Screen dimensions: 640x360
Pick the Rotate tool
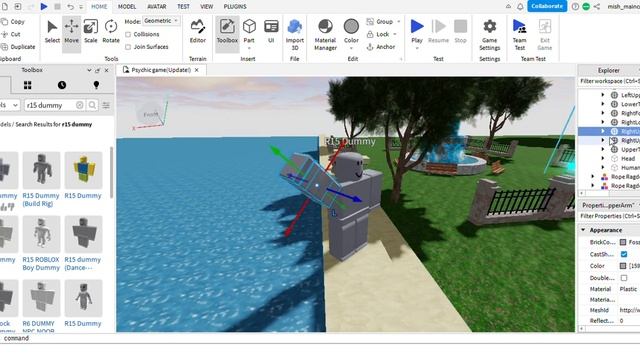click(111, 31)
